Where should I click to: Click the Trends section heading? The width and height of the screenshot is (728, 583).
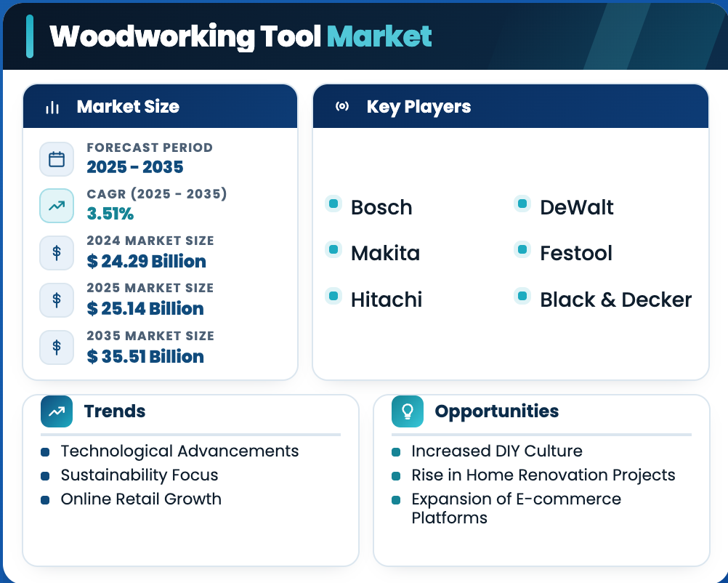(x=115, y=411)
